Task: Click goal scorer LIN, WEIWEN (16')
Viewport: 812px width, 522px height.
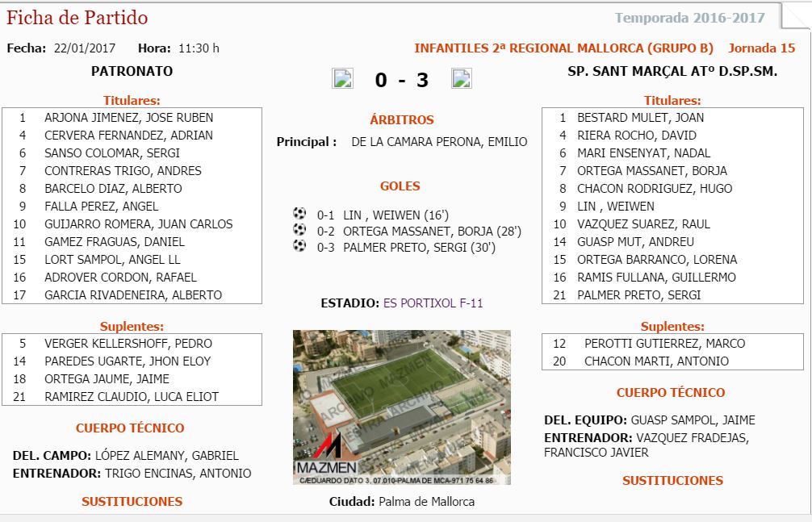Action: [x=396, y=215]
